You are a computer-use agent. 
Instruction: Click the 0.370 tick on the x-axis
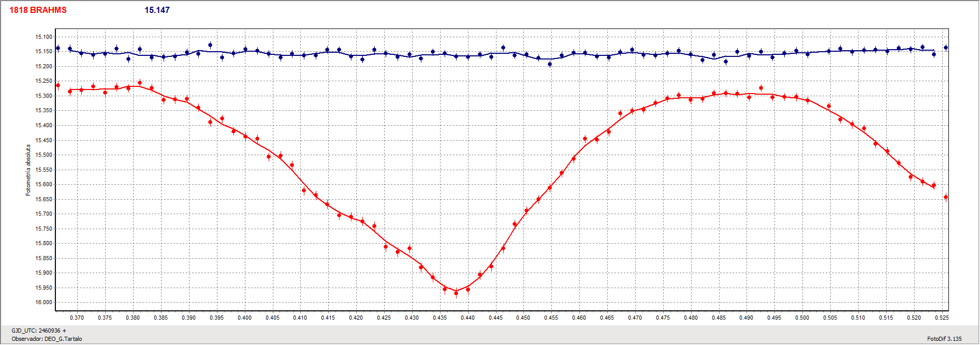pyautogui.click(x=77, y=318)
